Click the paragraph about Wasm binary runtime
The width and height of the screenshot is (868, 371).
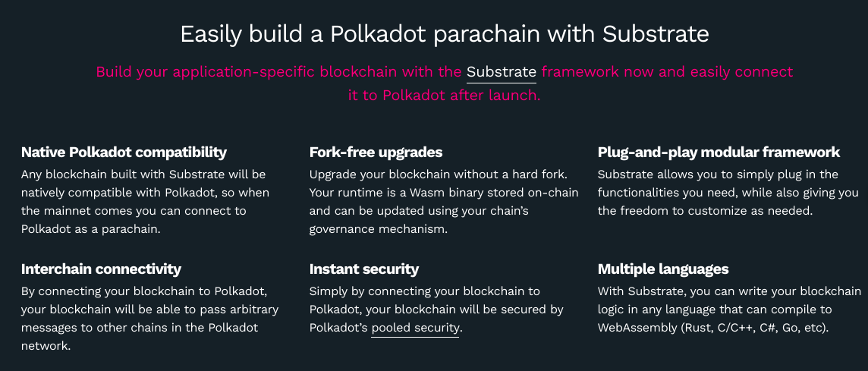tap(444, 202)
